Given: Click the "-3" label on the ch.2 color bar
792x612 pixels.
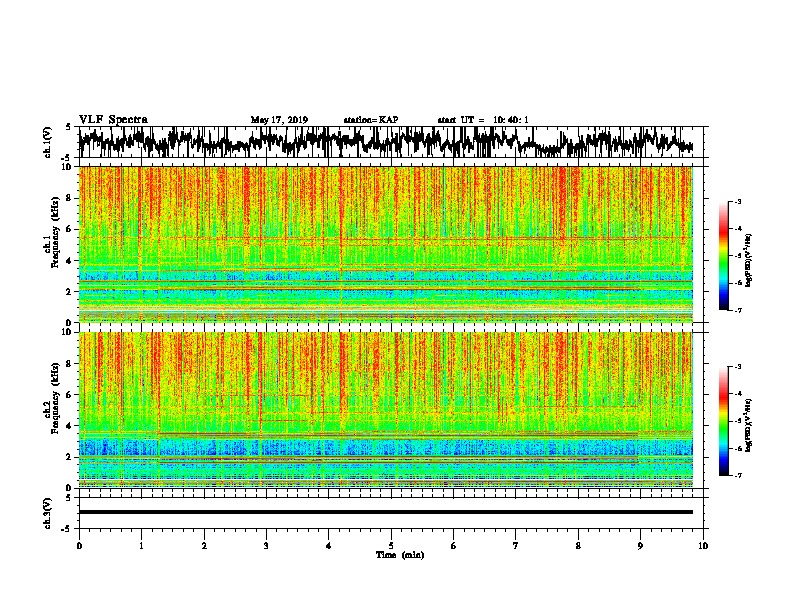Looking at the screenshot, I should click(738, 367).
